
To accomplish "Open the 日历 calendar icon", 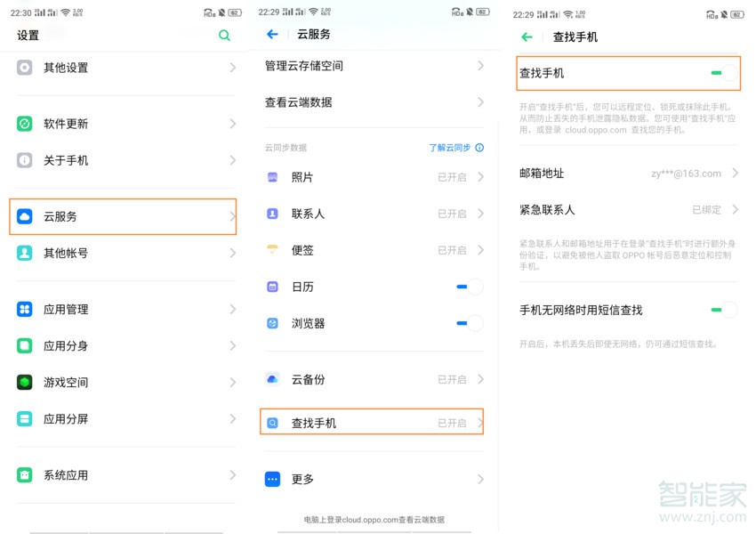I will click(272, 287).
